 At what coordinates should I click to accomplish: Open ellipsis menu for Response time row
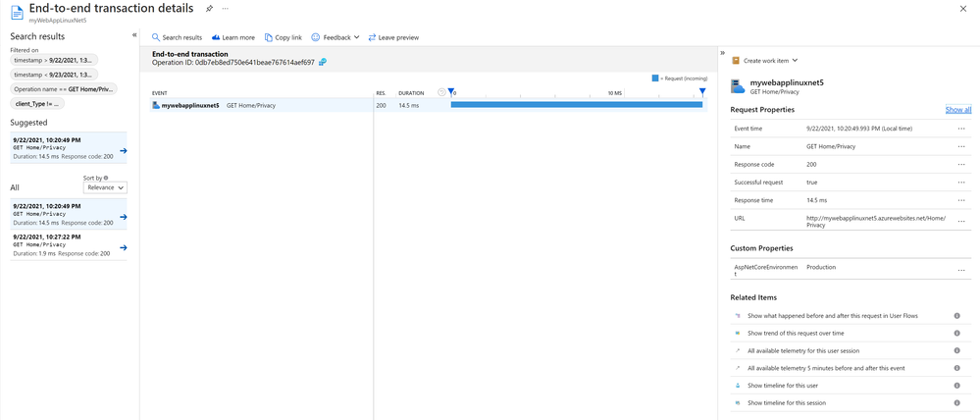coord(960,200)
